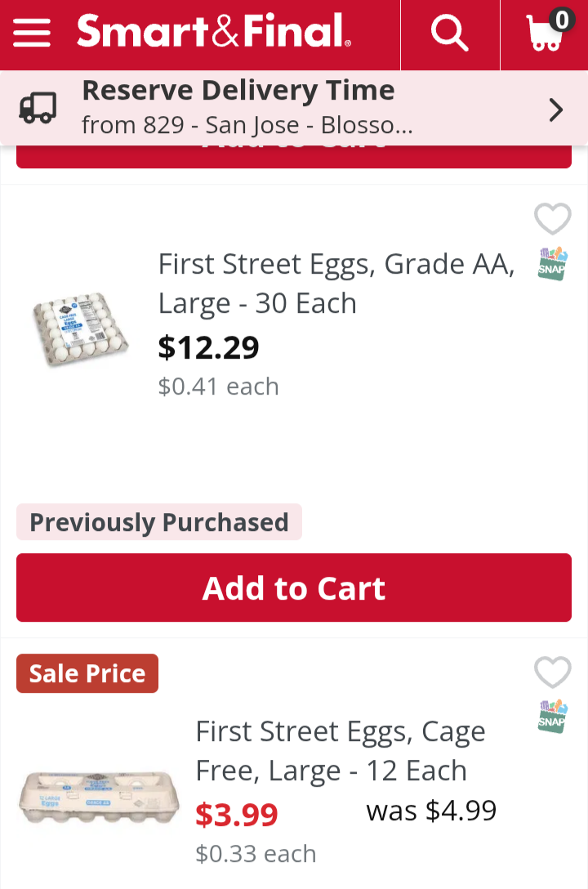Add Grade AA 30-count eggs to cart
The width and height of the screenshot is (588, 889).
click(294, 588)
